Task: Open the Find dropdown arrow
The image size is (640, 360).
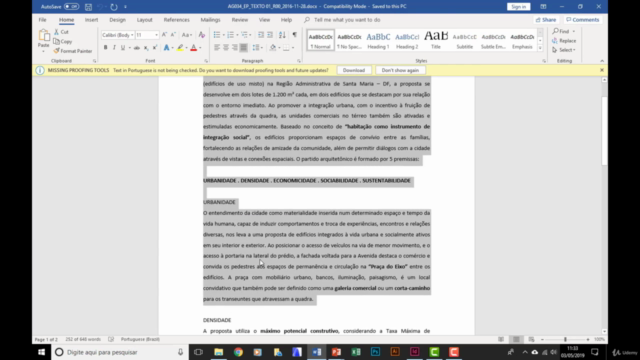Action: [x=573, y=31]
